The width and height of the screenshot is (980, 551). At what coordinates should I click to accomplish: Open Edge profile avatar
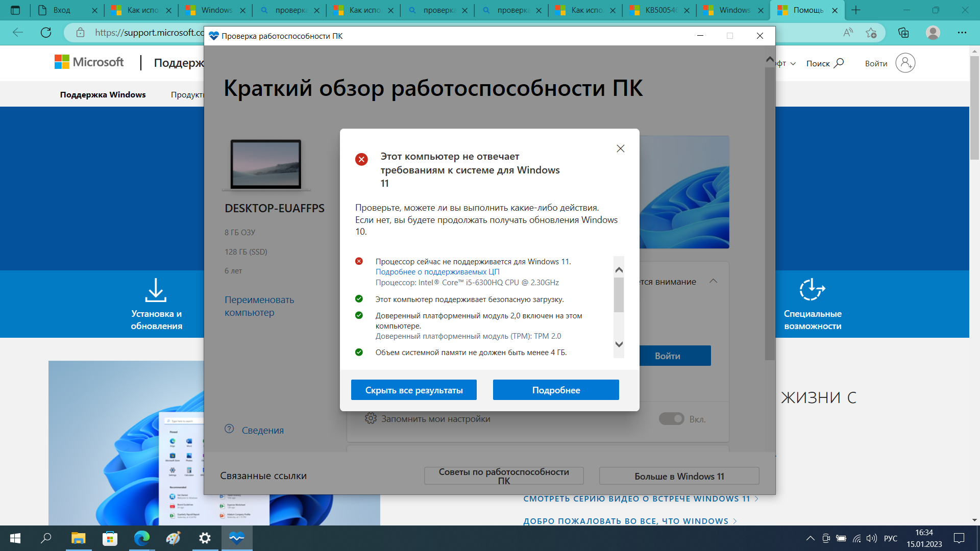tap(933, 33)
